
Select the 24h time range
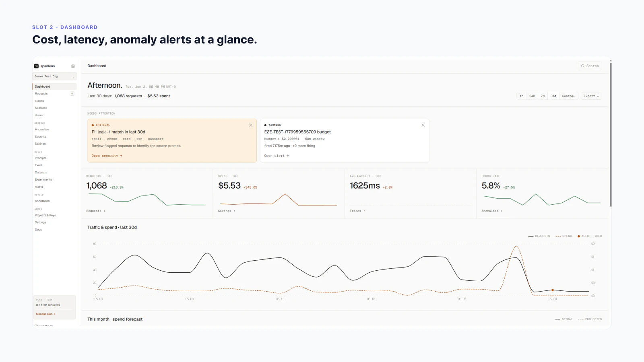point(532,96)
